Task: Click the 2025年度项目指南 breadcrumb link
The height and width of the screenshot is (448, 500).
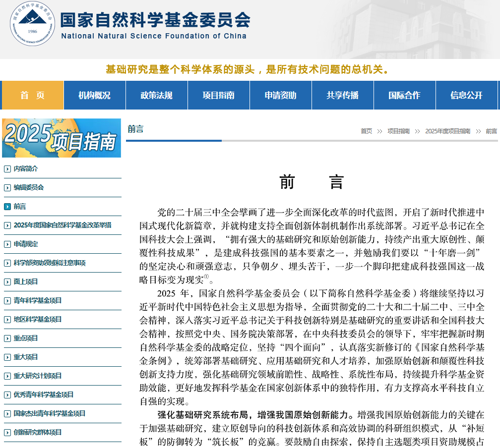Action: coord(447,131)
